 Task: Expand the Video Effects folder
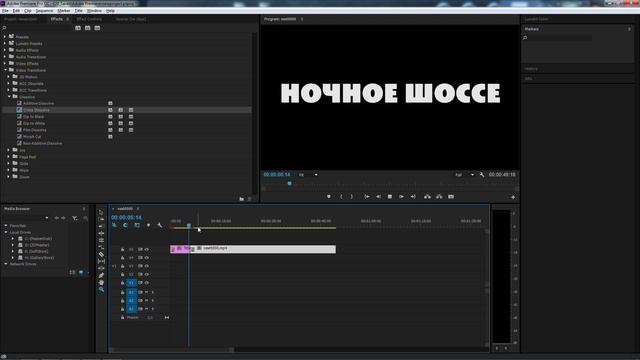click(x=5, y=64)
